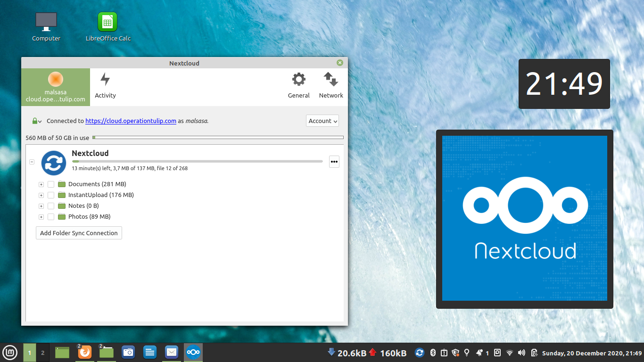Click the show desktop taskbar icon
Viewport: 644px width, 362px height.
(x=62, y=352)
